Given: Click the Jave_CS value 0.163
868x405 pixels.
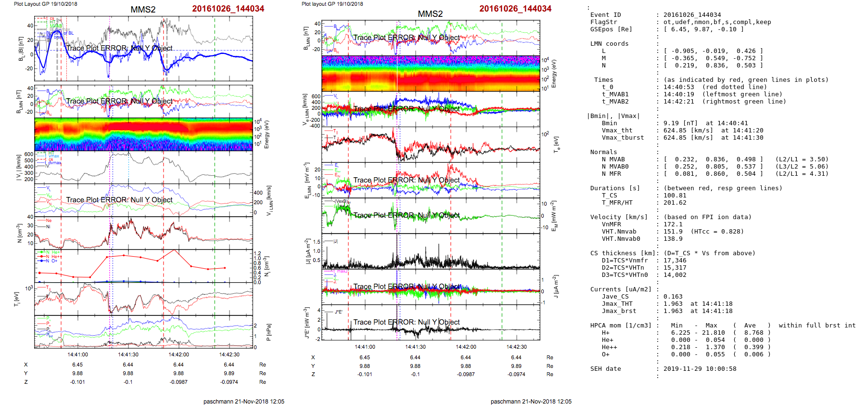Looking at the screenshot, I should tap(673, 297).
